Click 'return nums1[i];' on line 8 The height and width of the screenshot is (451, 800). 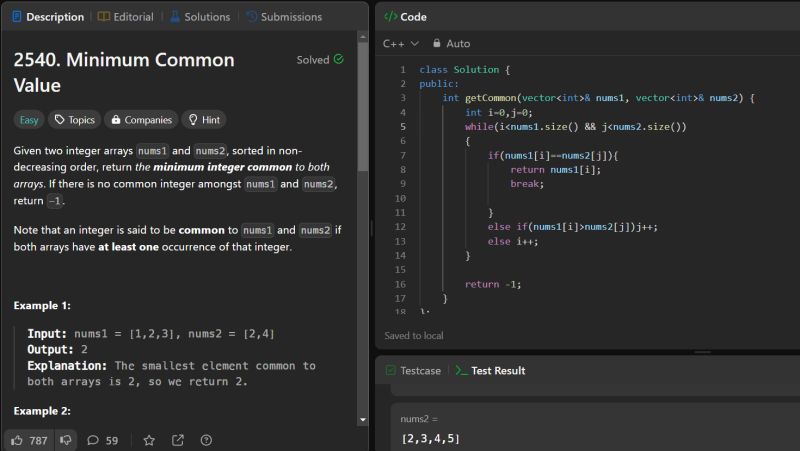click(556, 169)
